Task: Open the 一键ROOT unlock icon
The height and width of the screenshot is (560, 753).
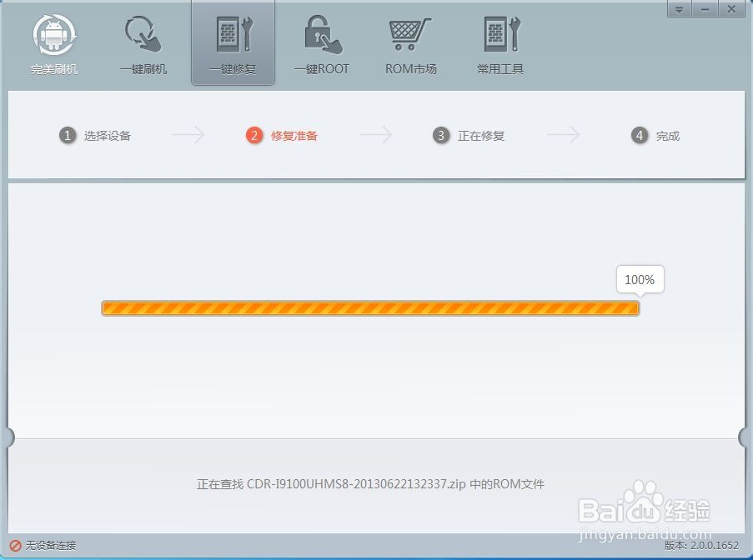Action: pyautogui.click(x=323, y=34)
